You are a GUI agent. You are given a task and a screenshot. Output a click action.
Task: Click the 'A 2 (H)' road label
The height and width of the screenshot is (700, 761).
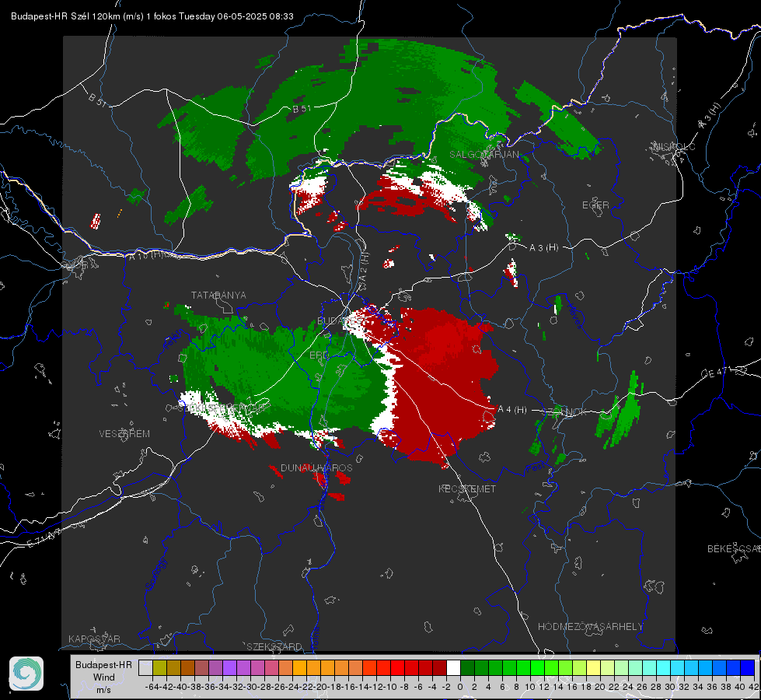tap(364, 268)
